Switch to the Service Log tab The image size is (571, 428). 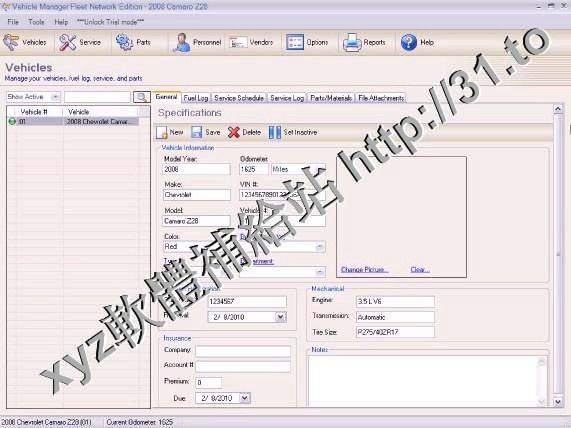point(287,98)
